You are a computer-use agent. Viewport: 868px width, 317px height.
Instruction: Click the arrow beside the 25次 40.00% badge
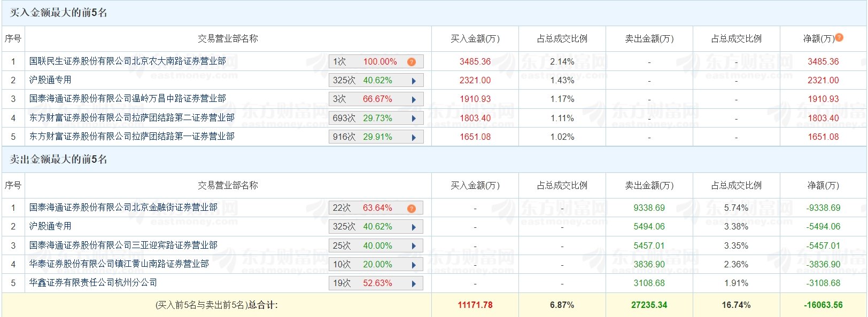(413, 245)
